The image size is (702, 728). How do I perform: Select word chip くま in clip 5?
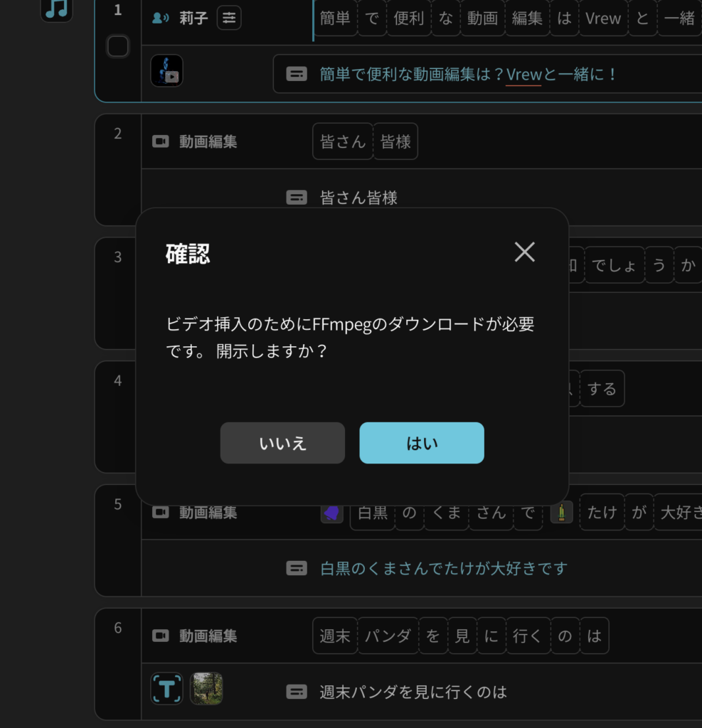(x=447, y=512)
